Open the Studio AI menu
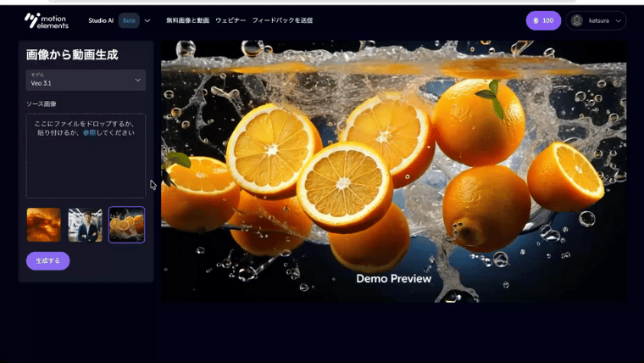The image size is (644, 363). [x=101, y=20]
